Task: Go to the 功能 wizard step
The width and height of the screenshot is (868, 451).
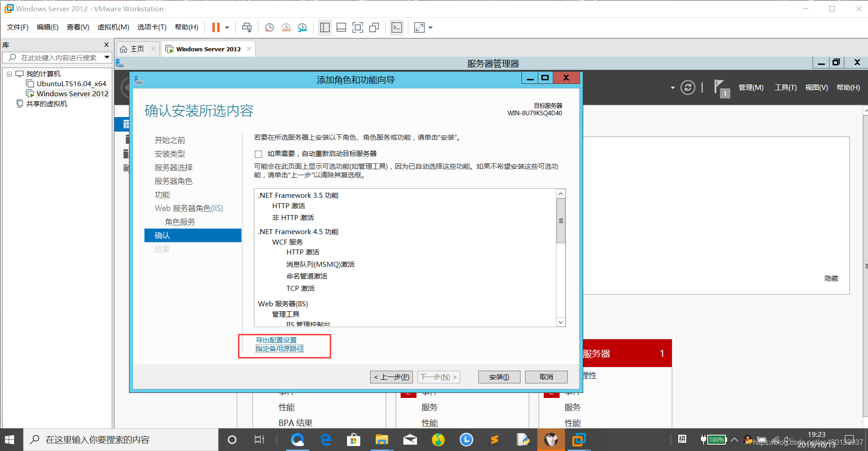Action: click(162, 195)
